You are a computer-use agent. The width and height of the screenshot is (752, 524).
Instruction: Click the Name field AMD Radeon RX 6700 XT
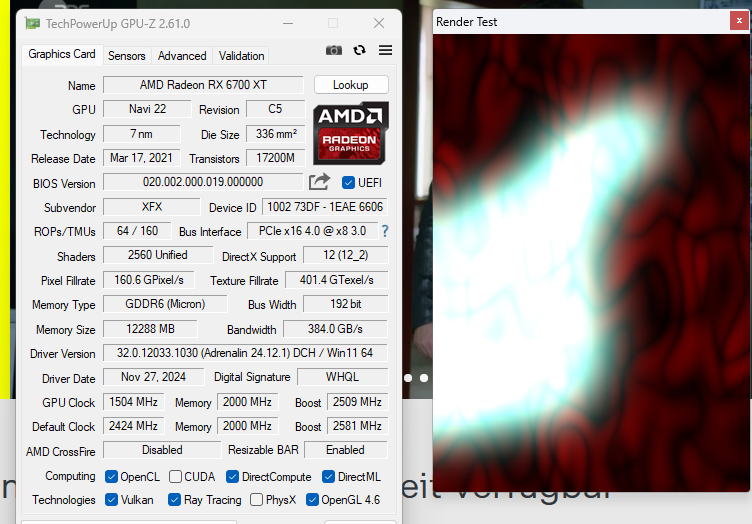pos(203,85)
